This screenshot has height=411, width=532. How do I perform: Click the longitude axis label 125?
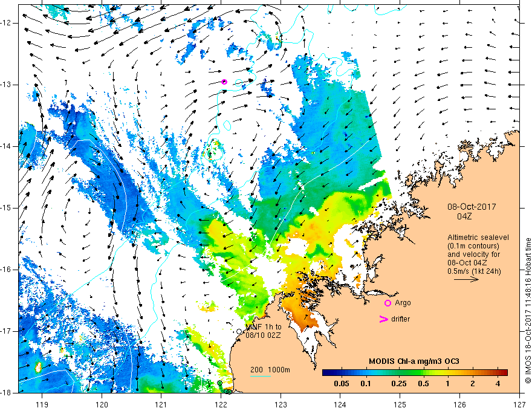(x=400, y=404)
